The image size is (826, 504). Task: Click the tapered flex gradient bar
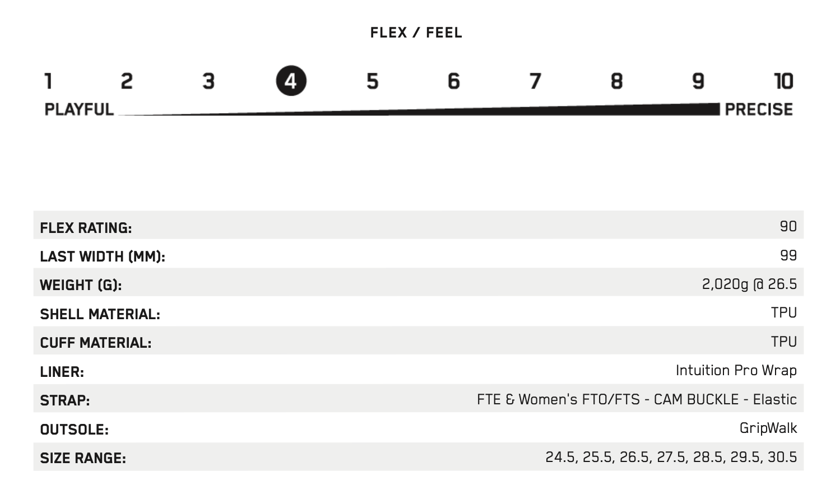tap(419, 110)
